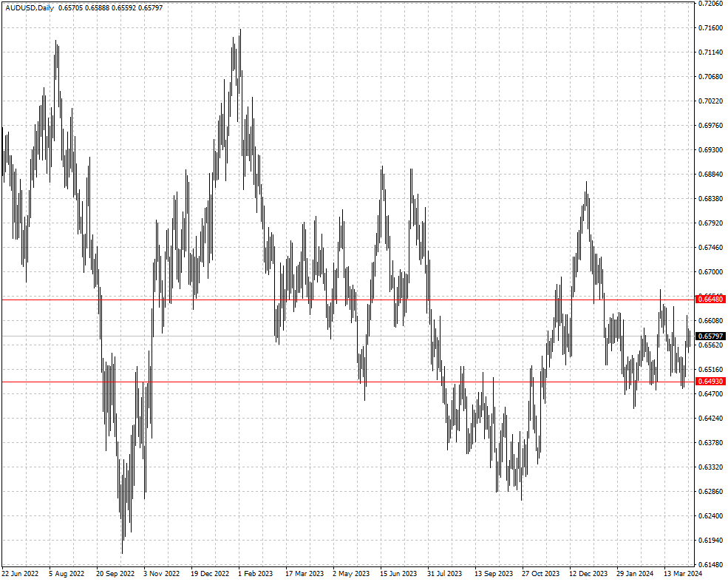Click the 0.71600 price axis label

click(711, 28)
